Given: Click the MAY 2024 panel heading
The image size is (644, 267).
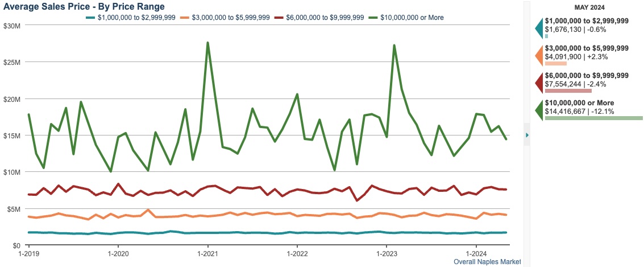Looking at the screenshot, I should click(589, 7).
